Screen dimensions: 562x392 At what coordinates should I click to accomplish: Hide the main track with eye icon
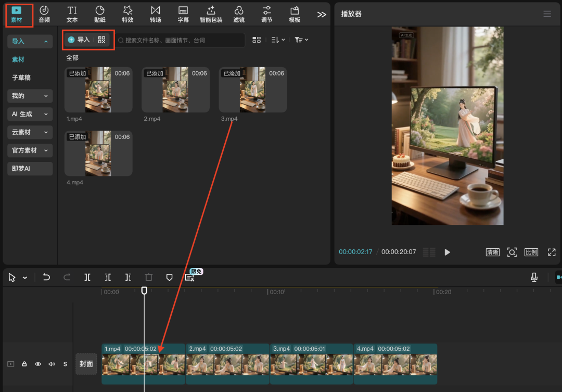(x=38, y=364)
